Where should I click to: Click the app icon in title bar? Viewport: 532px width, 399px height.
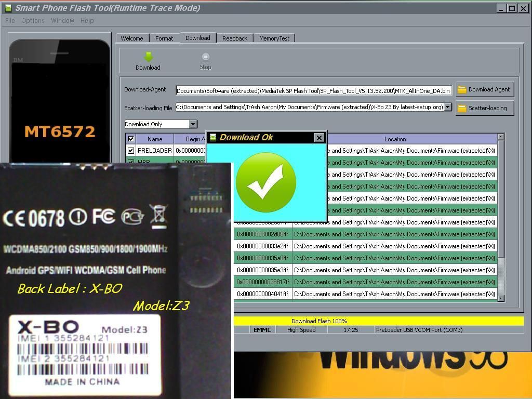[8, 8]
